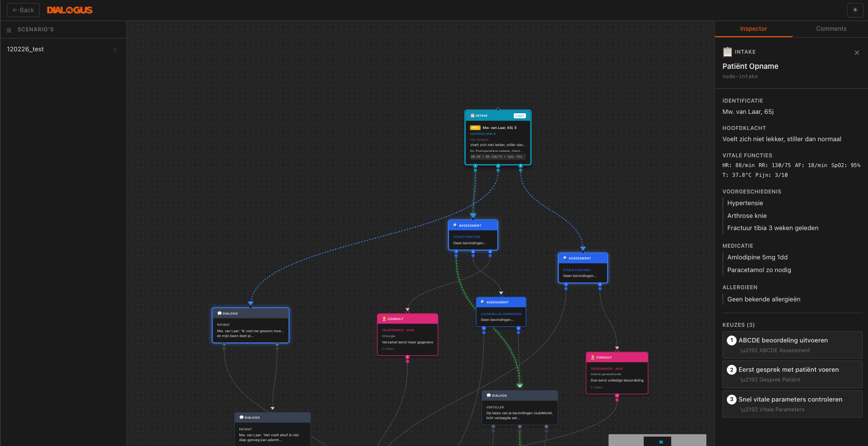Open the Inspector tab

(753, 29)
